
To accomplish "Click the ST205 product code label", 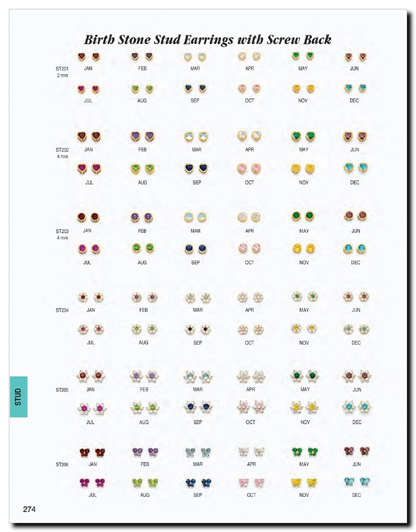I will (x=62, y=390).
